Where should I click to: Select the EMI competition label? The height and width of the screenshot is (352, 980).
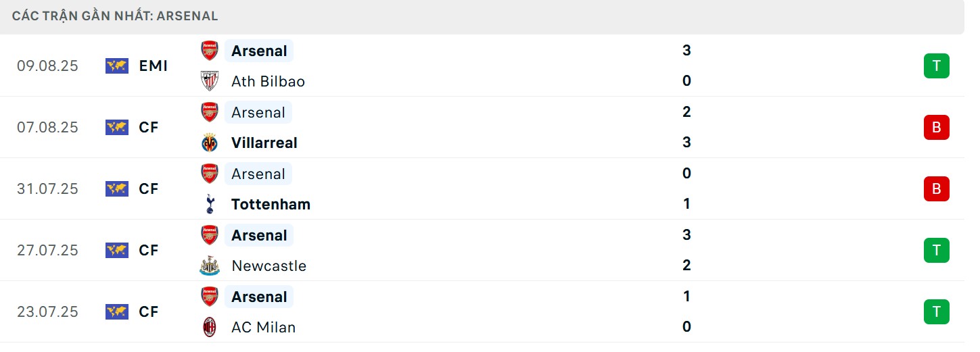pos(154,66)
